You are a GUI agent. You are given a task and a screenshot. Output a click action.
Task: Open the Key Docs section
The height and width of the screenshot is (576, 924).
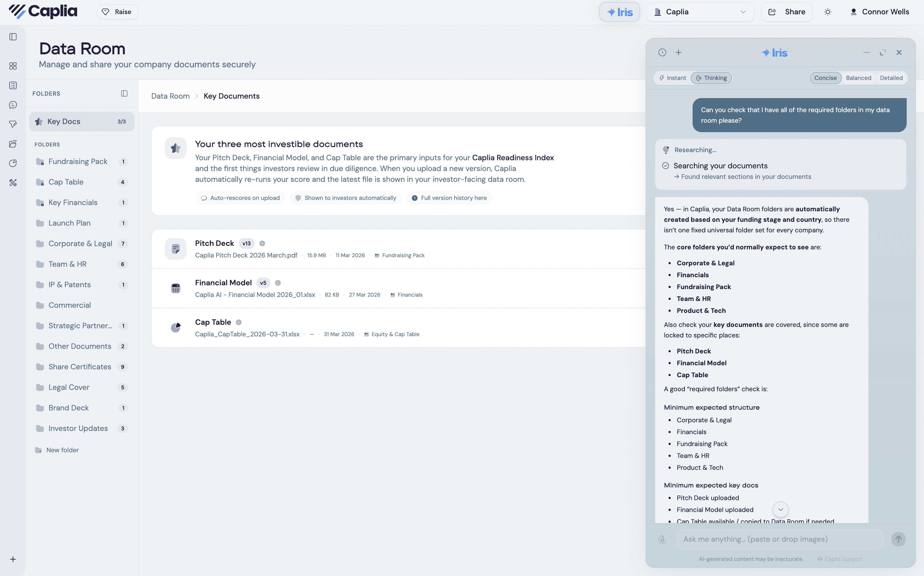coord(82,122)
